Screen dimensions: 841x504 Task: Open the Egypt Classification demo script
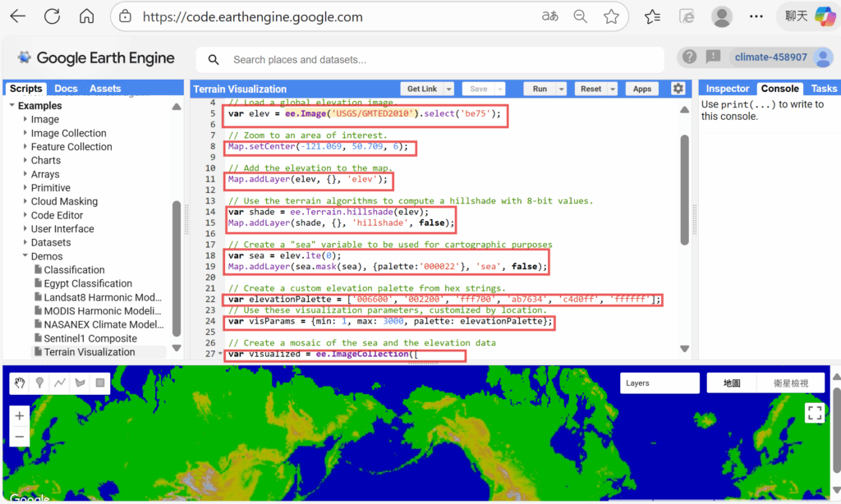click(88, 283)
